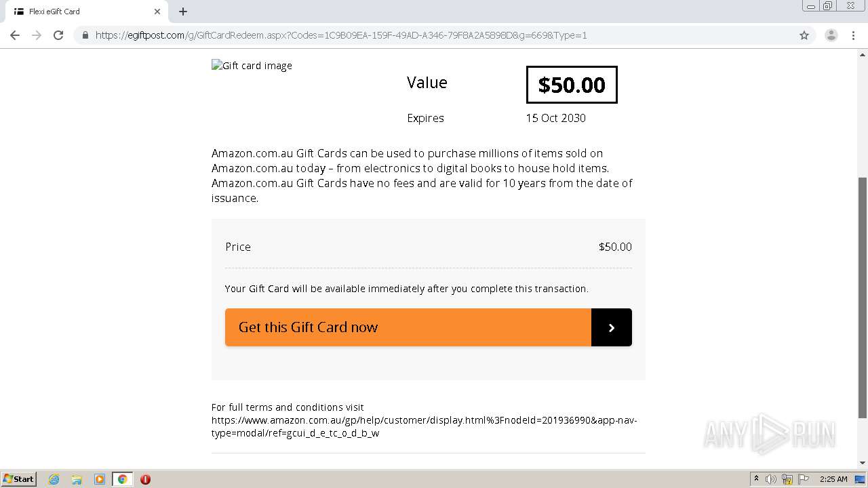Open the Chrome profile avatar

pyautogui.click(x=831, y=35)
